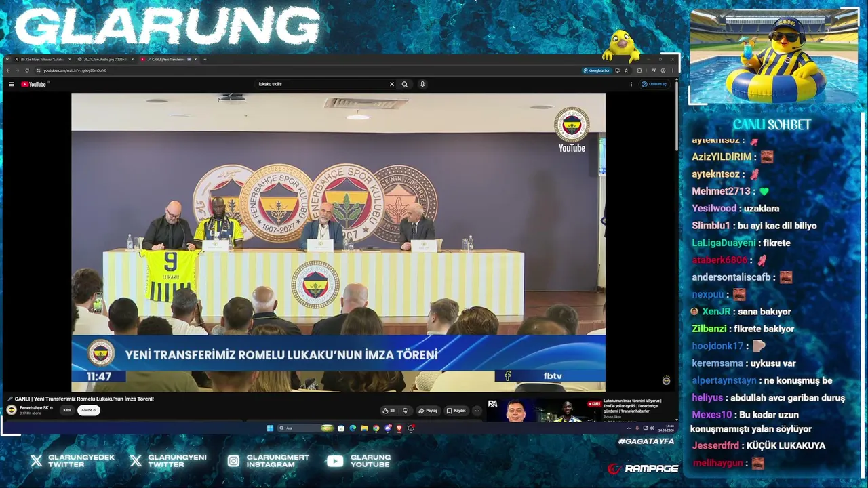Click the taskbar 'Ara' search box

click(305, 428)
